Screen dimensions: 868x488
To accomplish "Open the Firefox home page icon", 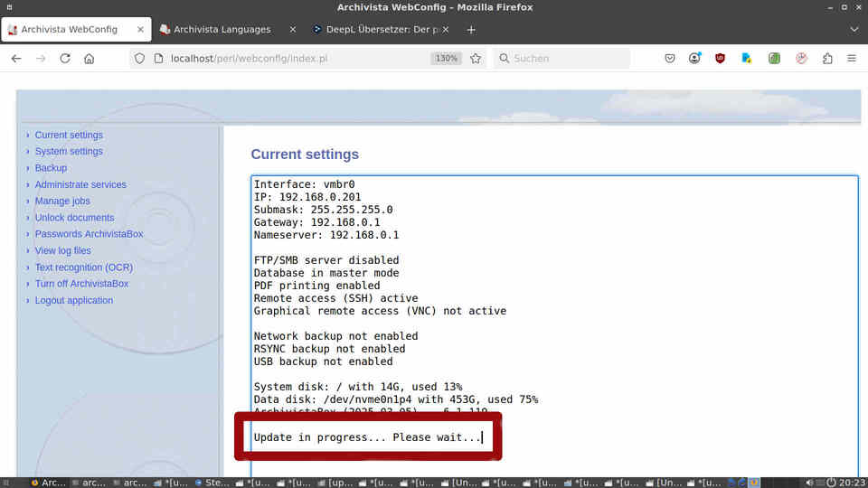I will click(x=90, y=58).
